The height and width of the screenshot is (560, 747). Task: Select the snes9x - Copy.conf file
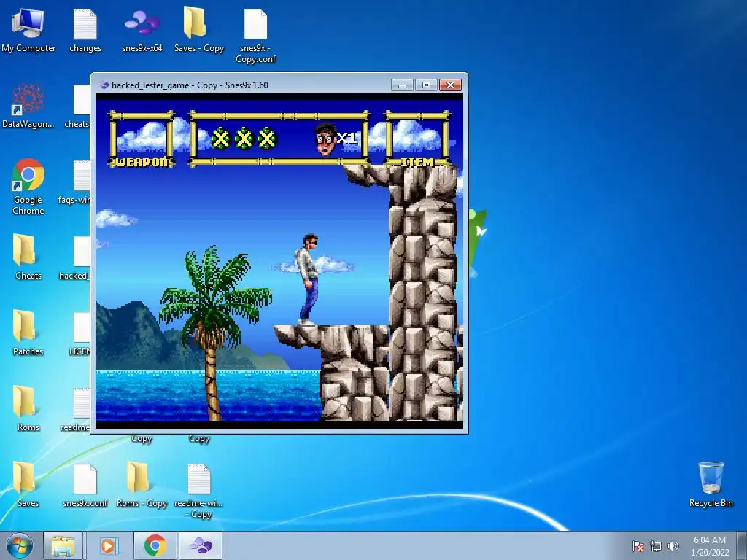[256, 36]
